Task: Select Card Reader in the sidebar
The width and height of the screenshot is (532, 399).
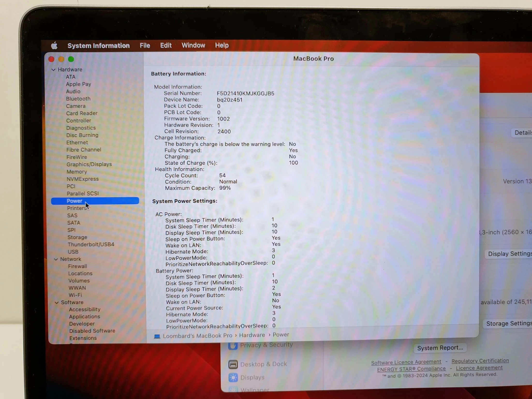Action: [82, 113]
